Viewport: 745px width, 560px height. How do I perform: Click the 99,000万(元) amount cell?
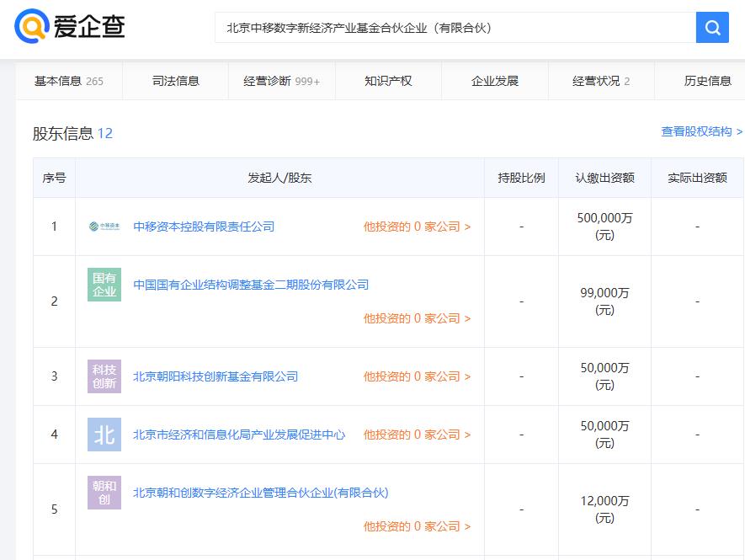pos(604,301)
